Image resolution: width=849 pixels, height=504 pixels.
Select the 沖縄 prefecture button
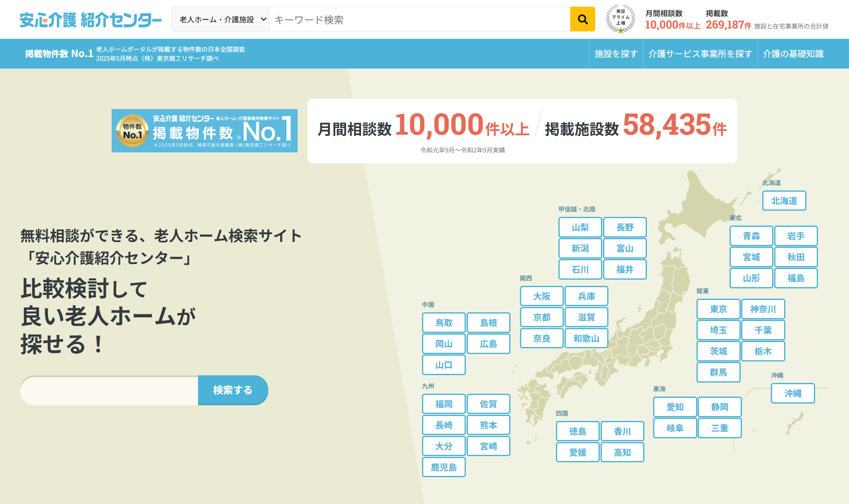click(x=792, y=393)
